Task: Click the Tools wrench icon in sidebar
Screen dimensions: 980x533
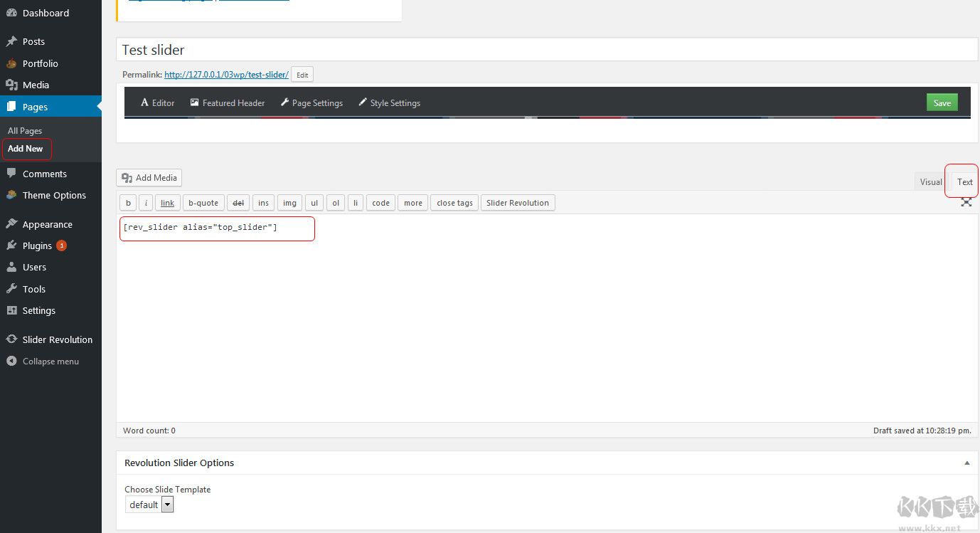Action: click(x=11, y=289)
